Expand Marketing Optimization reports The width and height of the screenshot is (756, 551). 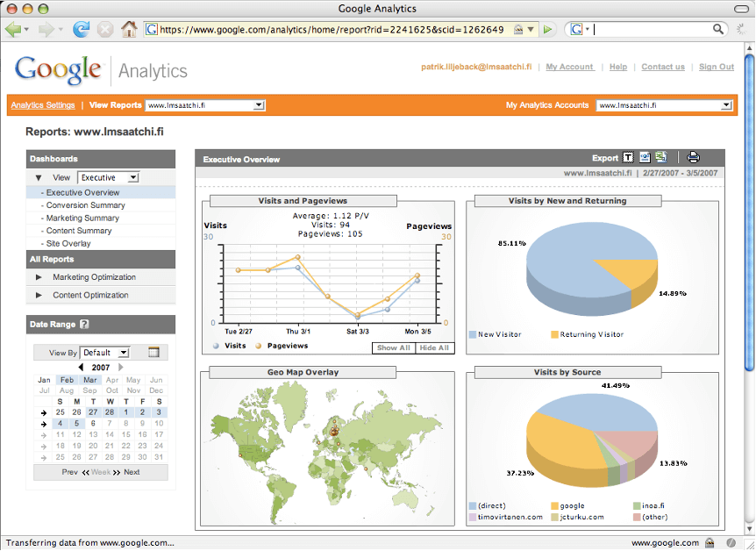tap(39, 277)
